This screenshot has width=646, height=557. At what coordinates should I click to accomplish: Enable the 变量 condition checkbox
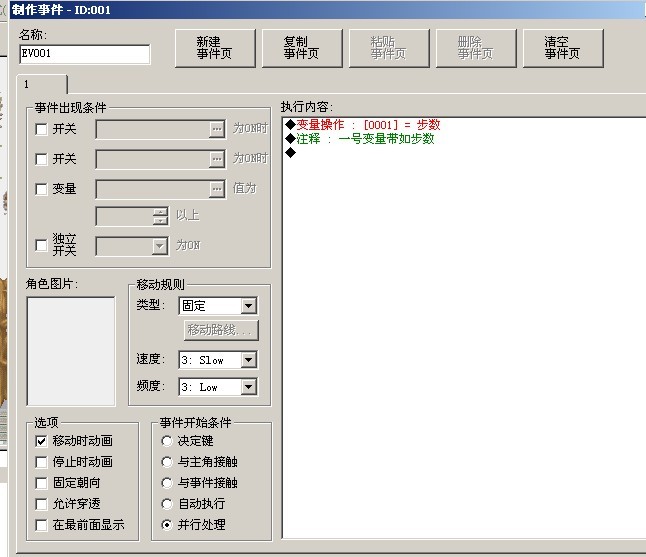click(x=41, y=189)
